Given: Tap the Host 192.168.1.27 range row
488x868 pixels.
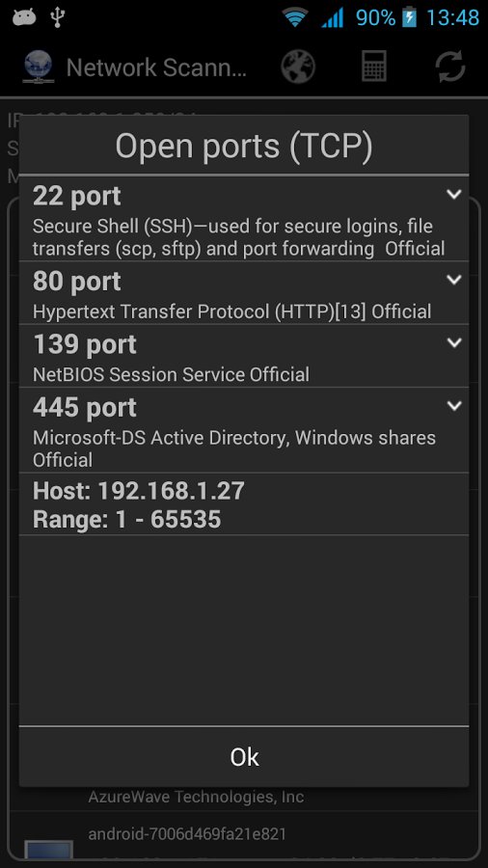Looking at the screenshot, I should pyautogui.click(x=244, y=503).
